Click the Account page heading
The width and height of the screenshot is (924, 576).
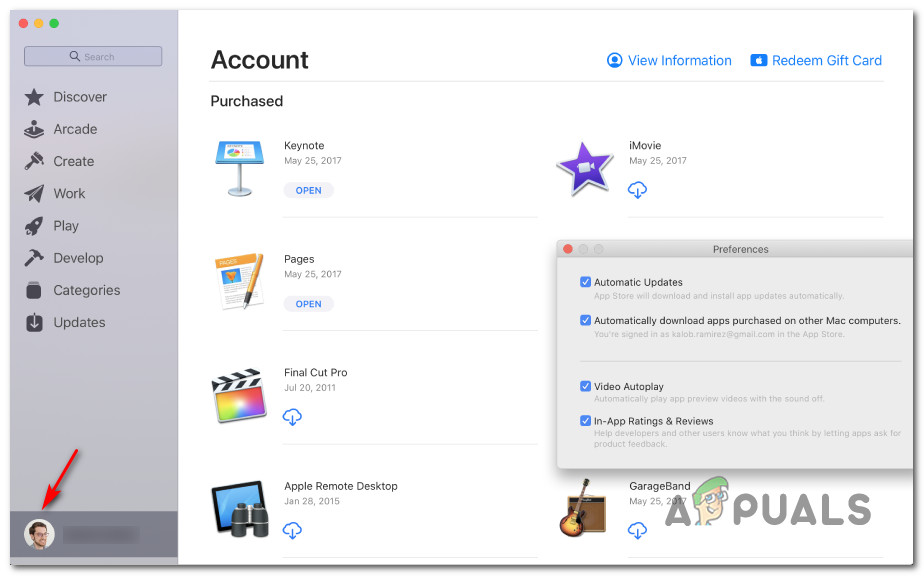[259, 60]
